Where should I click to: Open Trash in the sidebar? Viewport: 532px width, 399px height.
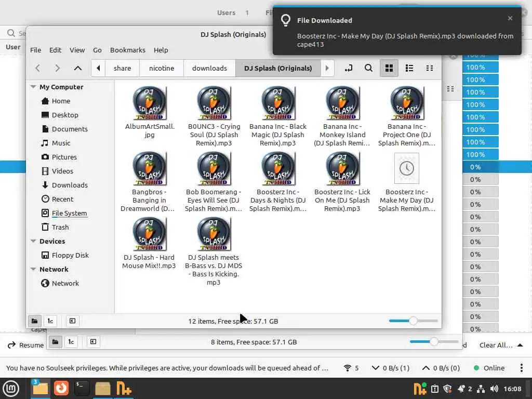pyautogui.click(x=60, y=228)
